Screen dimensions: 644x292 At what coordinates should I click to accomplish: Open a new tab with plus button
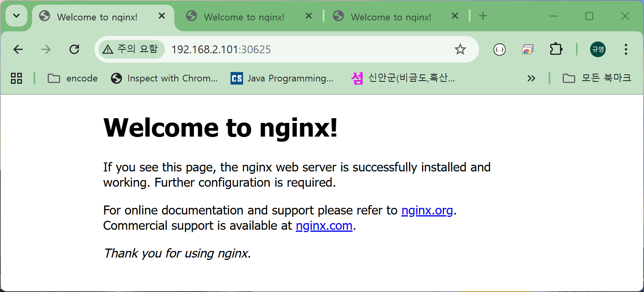[483, 16]
